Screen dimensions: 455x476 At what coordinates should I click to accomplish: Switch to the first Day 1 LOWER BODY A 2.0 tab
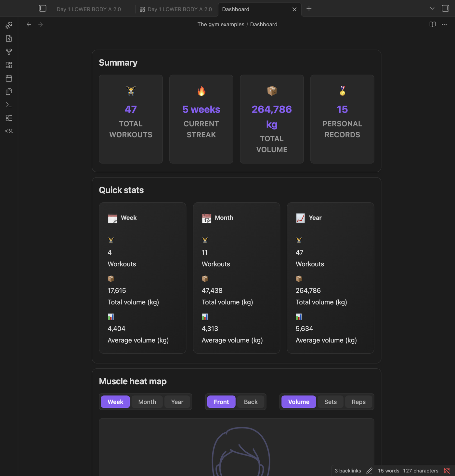coord(89,9)
